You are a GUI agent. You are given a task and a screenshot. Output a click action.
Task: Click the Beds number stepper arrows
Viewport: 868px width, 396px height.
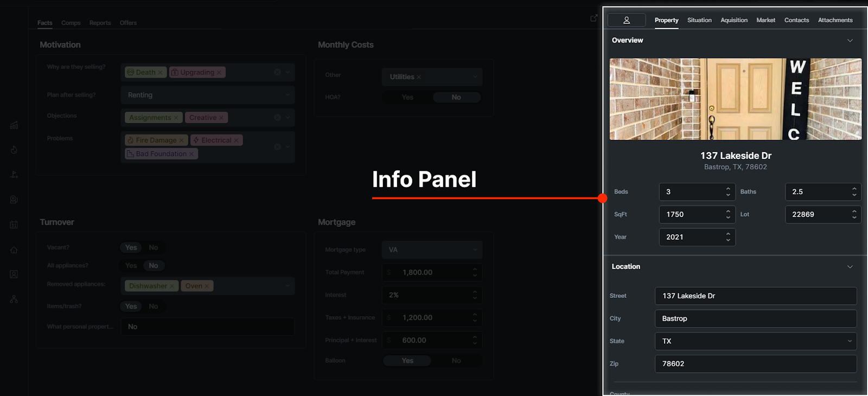pyautogui.click(x=728, y=191)
